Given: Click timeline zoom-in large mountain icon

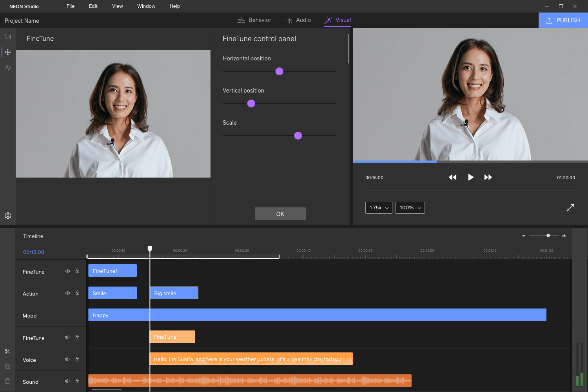Looking at the screenshot, I should 564,236.
